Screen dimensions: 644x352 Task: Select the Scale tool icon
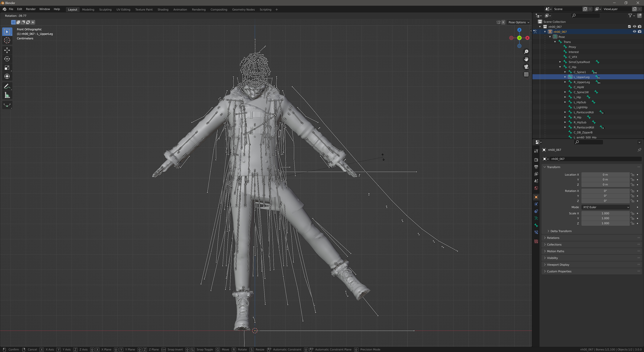pyautogui.click(x=7, y=68)
